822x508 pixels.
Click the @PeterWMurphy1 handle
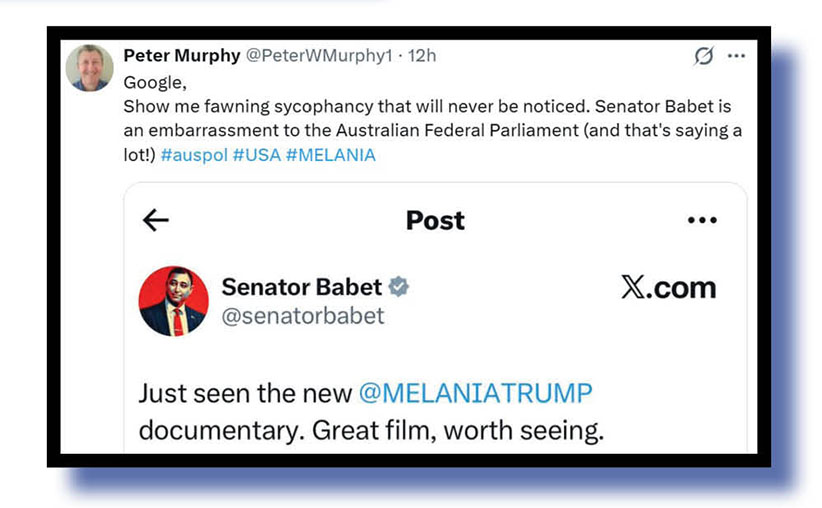(x=318, y=56)
